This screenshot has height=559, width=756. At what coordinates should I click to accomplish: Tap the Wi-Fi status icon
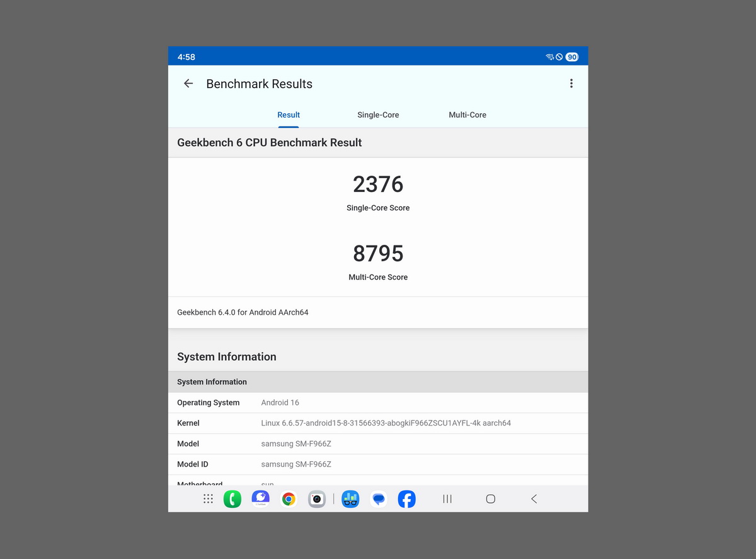549,57
